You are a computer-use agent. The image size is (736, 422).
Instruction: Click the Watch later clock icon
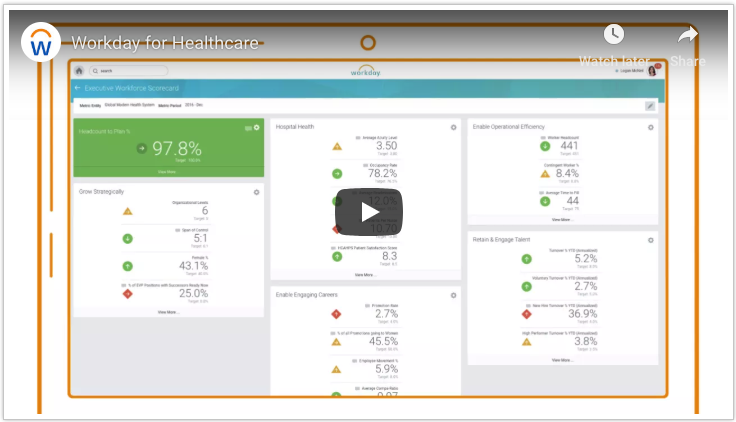(613, 34)
